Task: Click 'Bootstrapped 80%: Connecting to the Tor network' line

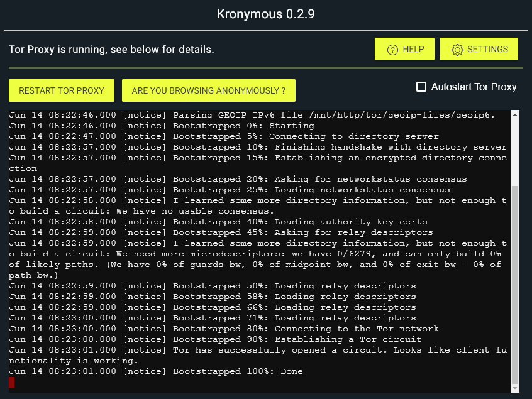Action: tap(224, 329)
